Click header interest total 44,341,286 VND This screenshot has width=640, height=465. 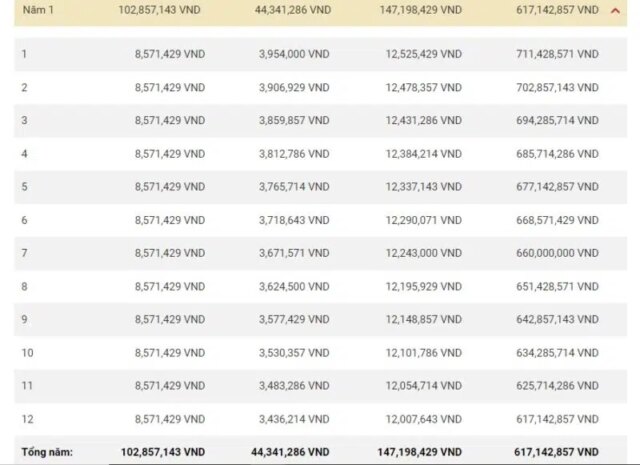289,9
